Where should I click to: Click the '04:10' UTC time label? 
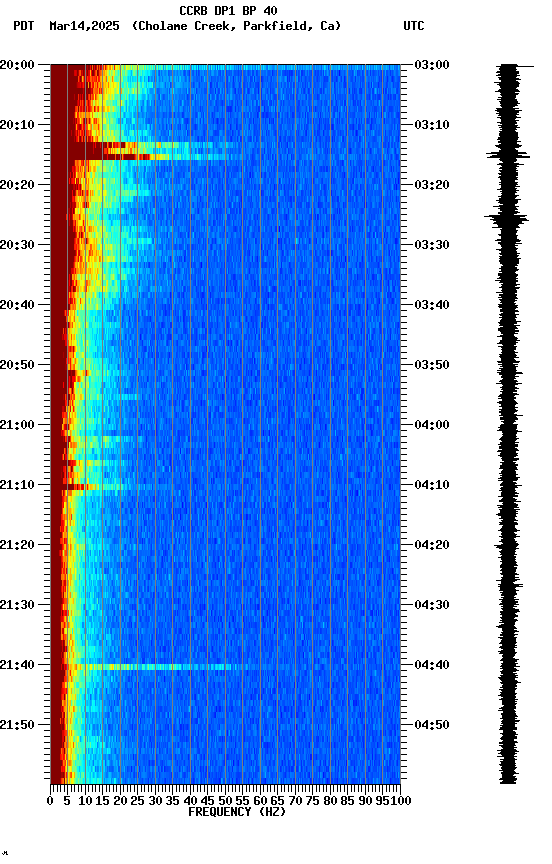pyautogui.click(x=432, y=485)
